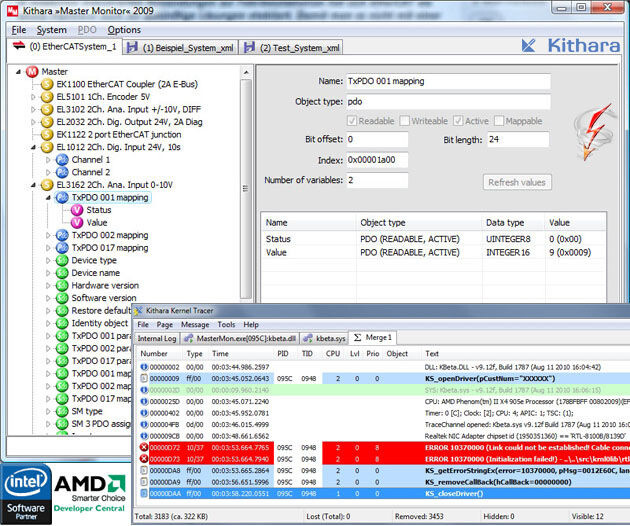This screenshot has height=526, width=630.
Task: Click the Master node icon
Action: [x=32, y=72]
